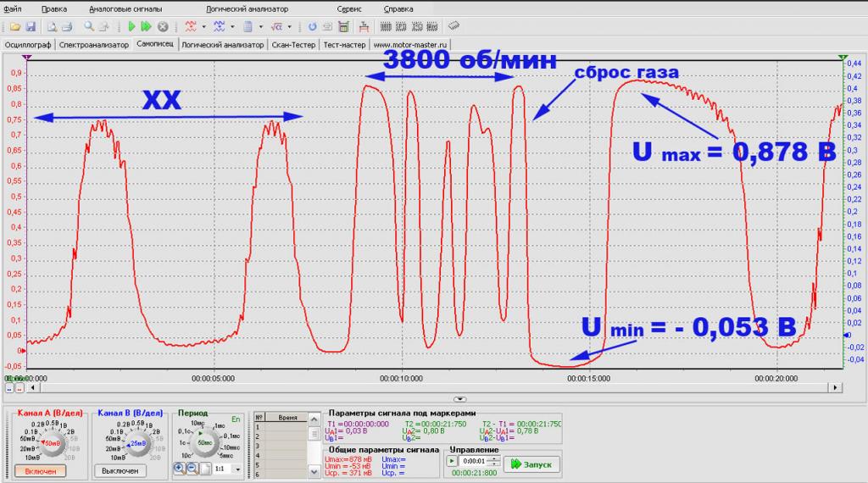Toggle Канал A Включен button off

(x=40, y=470)
